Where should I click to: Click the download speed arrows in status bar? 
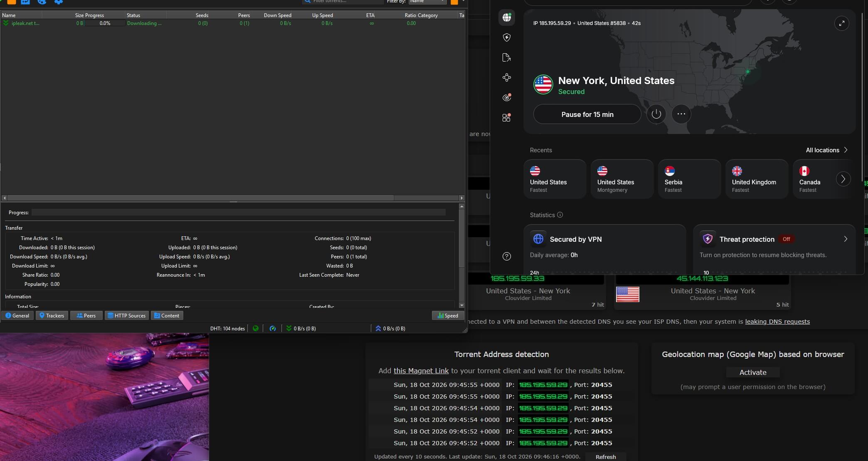[289, 328]
